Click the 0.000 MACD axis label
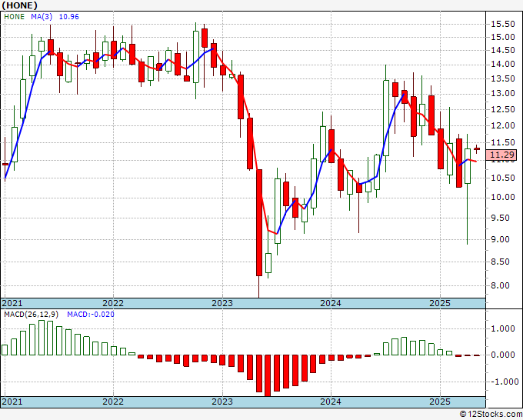This screenshot has width=523, height=420. point(503,355)
